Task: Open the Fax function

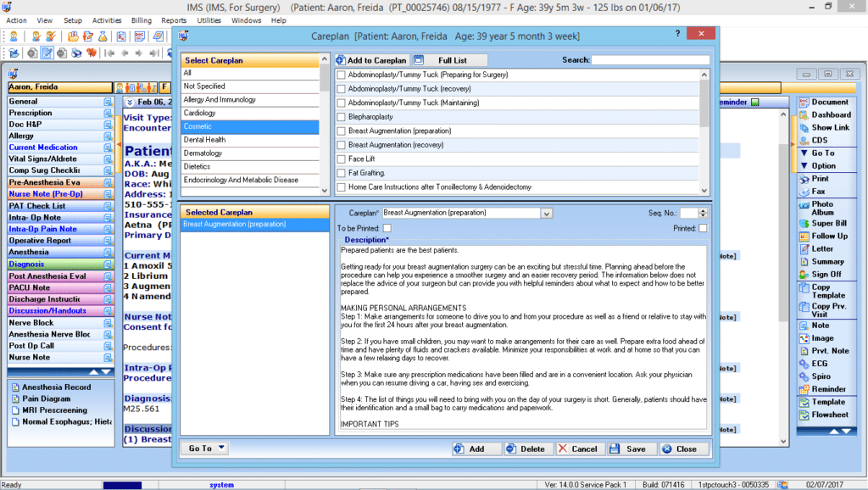Action: point(818,192)
